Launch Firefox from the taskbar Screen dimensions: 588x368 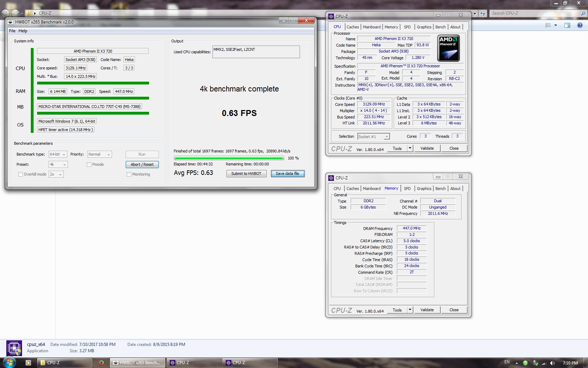(x=101, y=363)
